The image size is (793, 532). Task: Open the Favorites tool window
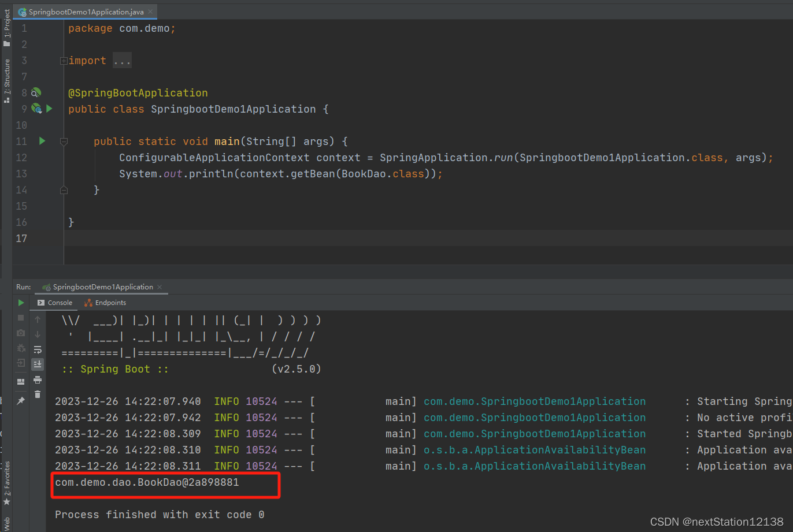pyautogui.click(x=6, y=483)
